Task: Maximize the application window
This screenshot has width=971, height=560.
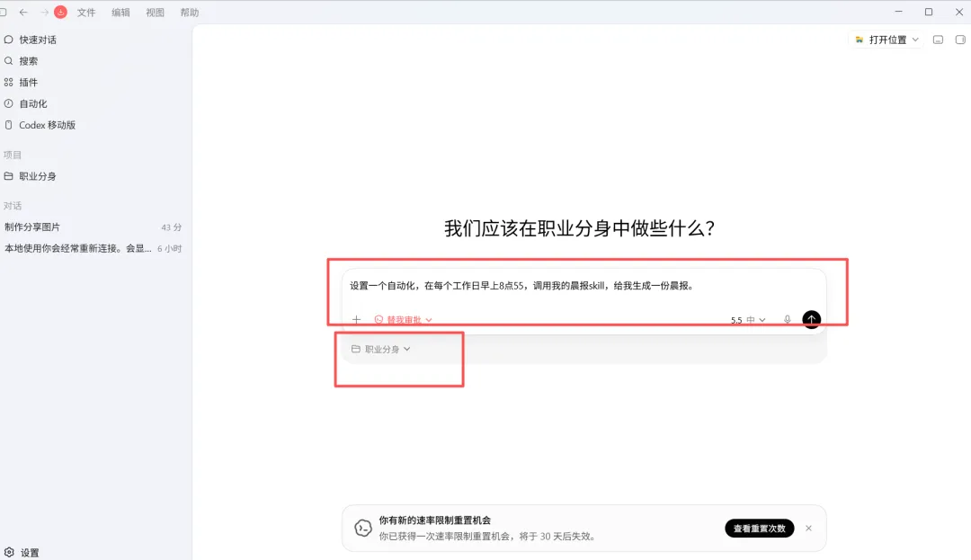Action: (928, 12)
